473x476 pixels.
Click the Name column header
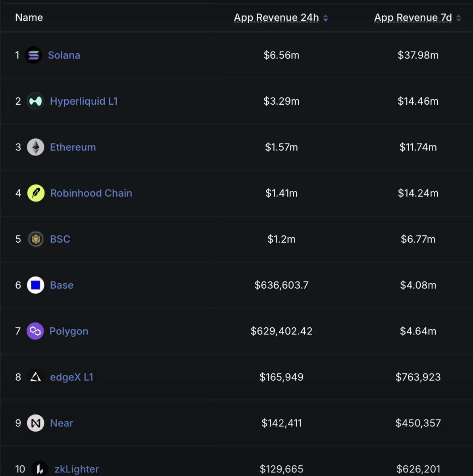pos(29,17)
